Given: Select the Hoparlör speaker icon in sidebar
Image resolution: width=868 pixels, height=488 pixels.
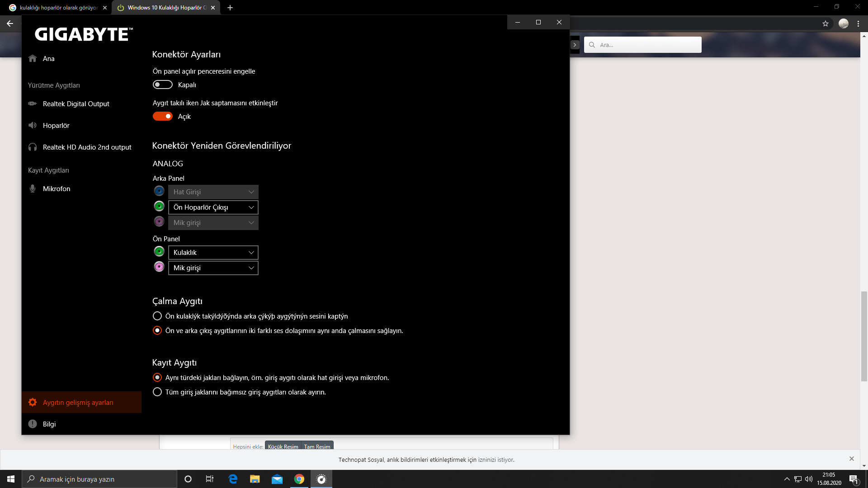Looking at the screenshot, I should (33, 125).
